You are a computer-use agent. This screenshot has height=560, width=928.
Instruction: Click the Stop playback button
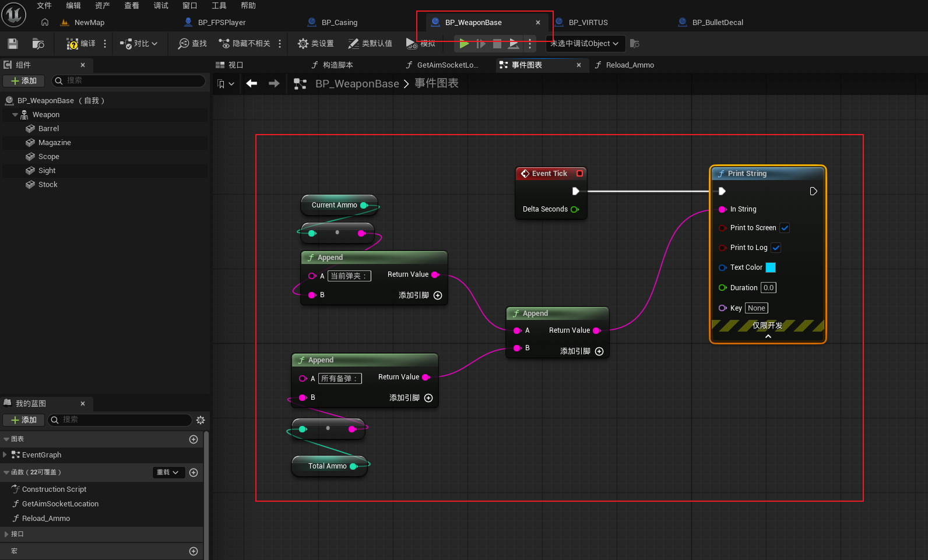pyautogui.click(x=497, y=44)
